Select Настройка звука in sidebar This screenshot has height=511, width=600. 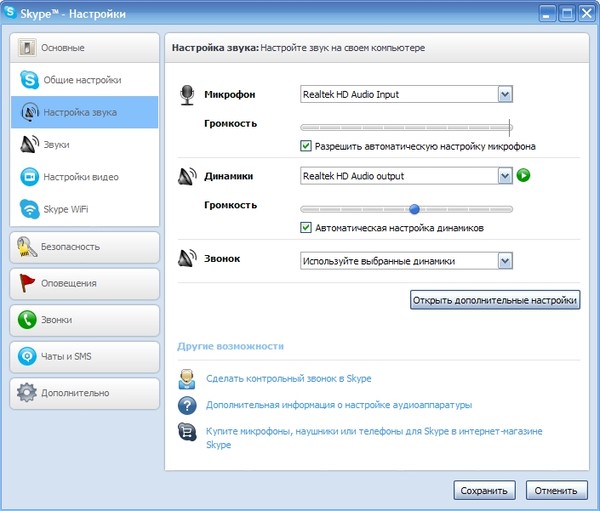85,112
